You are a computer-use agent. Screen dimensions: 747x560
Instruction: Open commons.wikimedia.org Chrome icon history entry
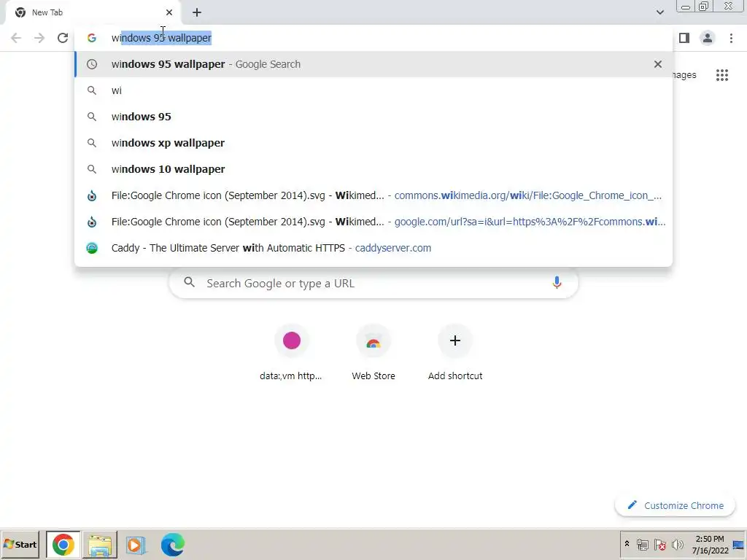point(373,195)
